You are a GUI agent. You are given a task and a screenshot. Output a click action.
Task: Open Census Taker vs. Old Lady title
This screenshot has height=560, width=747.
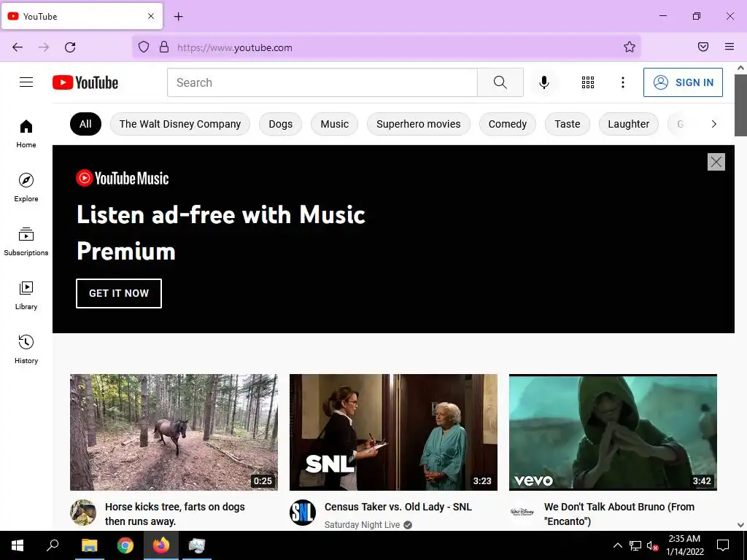point(398,507)
